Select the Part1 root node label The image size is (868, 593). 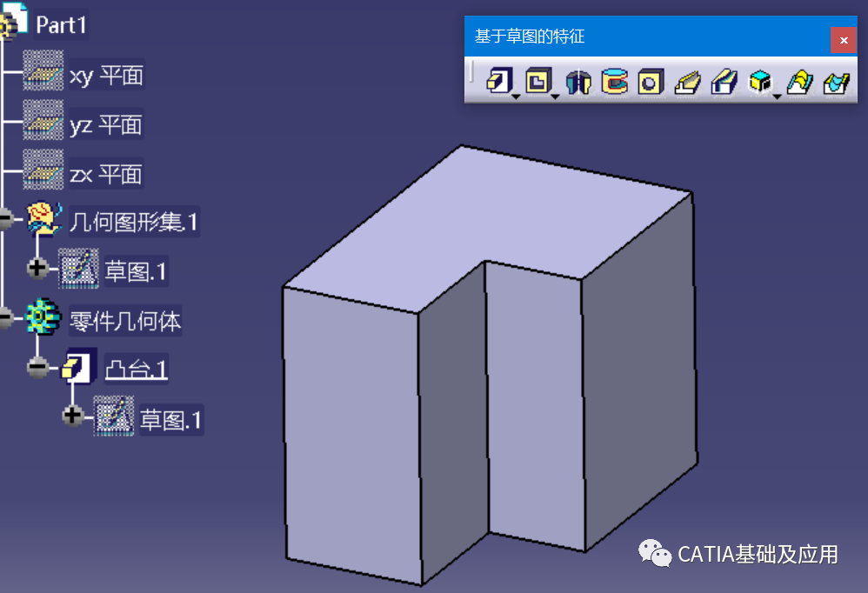click(61, 25)
